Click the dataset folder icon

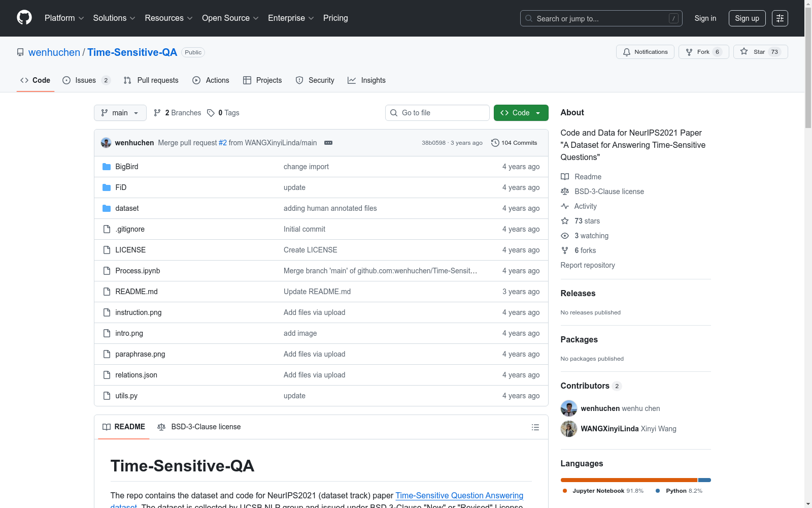coord(107,208)
